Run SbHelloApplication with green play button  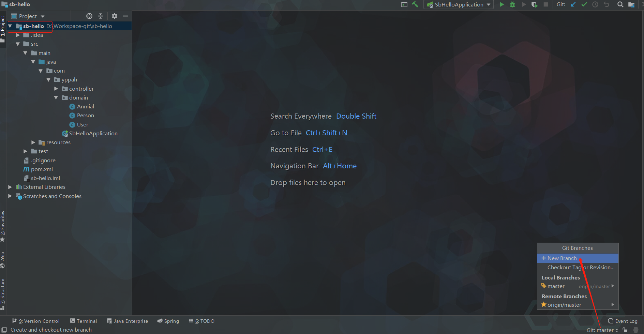[x=501, y=5]
